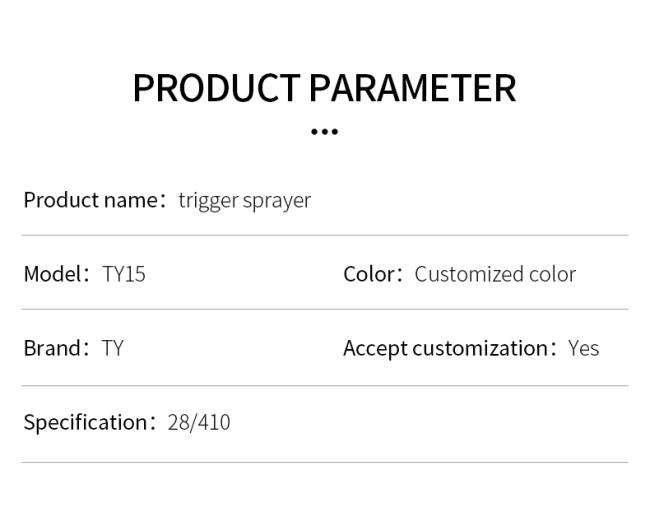Click the 'Customized color' value

coord(495,274)
